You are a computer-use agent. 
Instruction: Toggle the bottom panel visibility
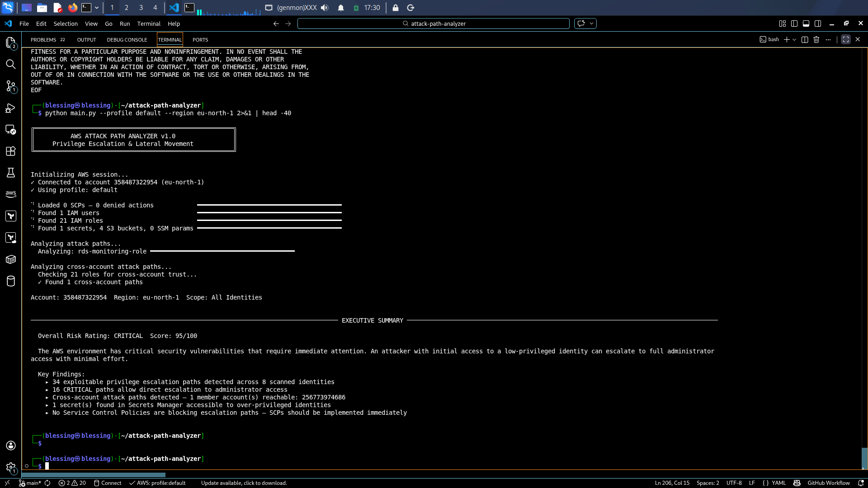pyautogui.click(x=806, y=23)
